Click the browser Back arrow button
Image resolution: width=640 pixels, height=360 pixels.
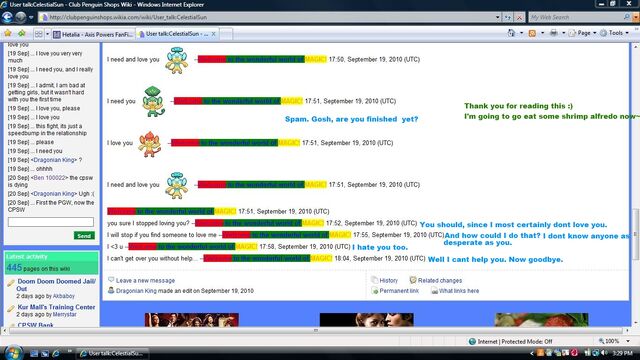pos(7,17)
